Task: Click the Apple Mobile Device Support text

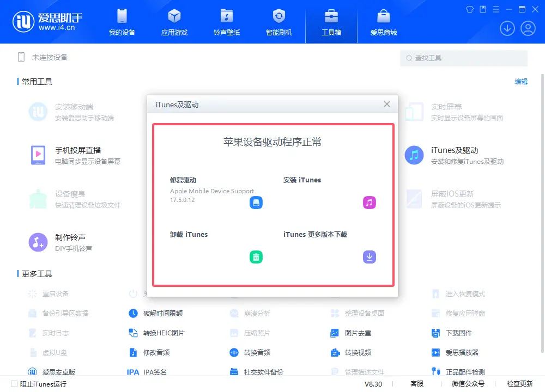Action: [x=212, y=191]
